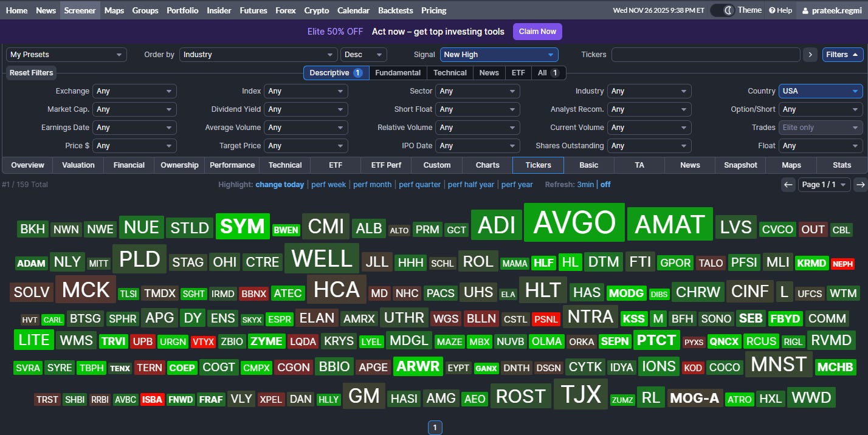Click the ISBA ticker tile
This screenshot has width=868, height=435.
[152, 400]
